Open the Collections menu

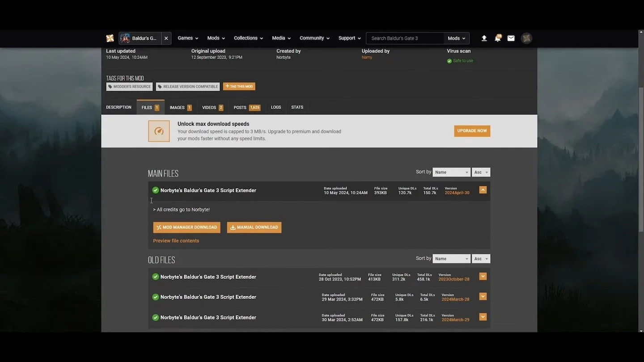point(249,38)
